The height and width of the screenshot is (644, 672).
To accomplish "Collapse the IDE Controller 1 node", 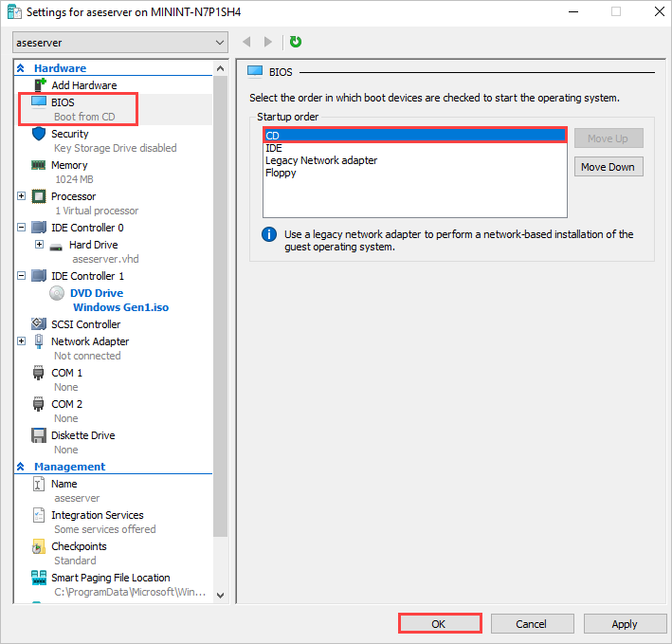I will [x=21, y=276].
